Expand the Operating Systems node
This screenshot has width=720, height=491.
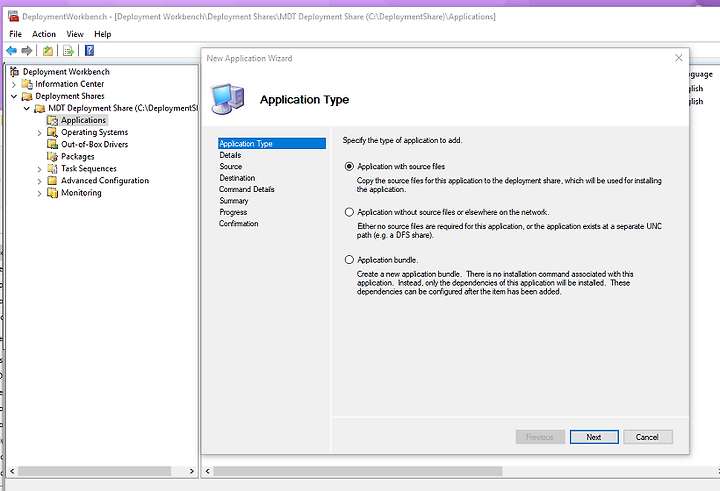click(39, 133)
